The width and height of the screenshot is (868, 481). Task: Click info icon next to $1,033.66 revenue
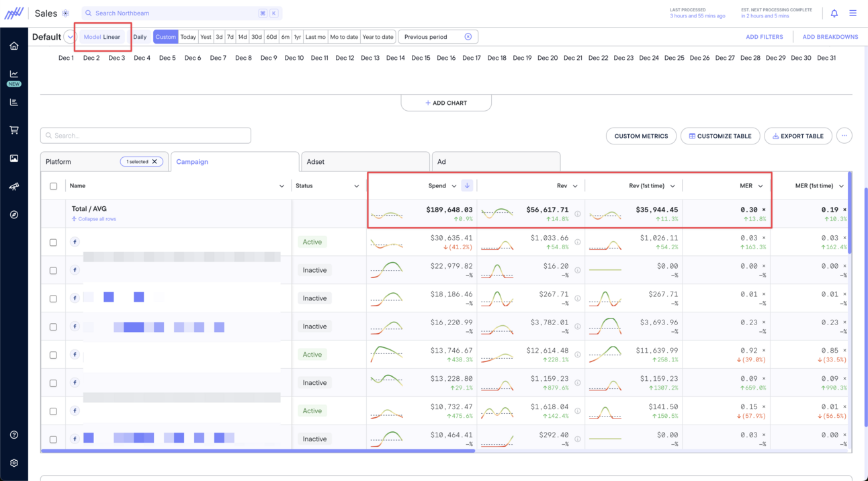577,243
